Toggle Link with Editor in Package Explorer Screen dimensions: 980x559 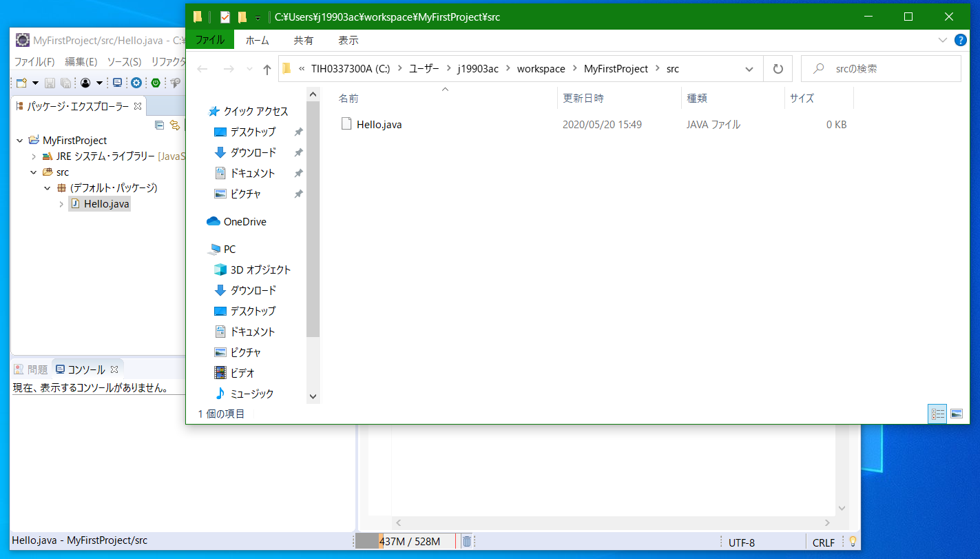[x=175, y=125]
